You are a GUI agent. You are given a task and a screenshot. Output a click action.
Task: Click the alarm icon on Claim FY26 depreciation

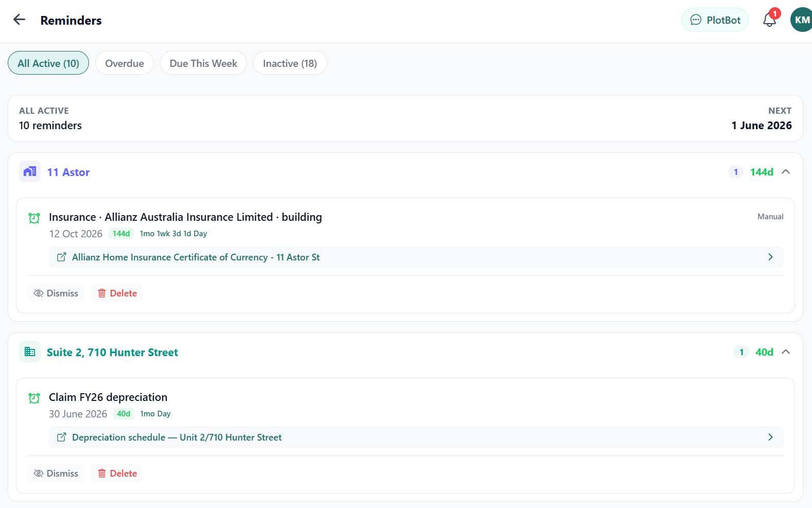pyautogui.click(x=34, y=398)
